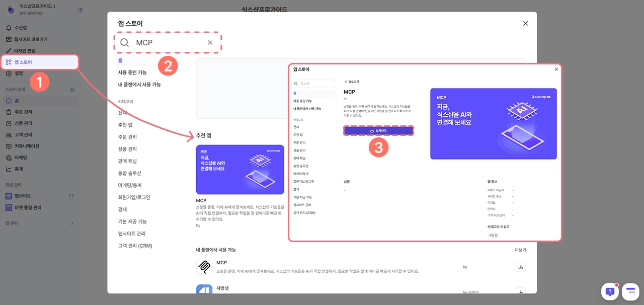Collapse sidebar with toggle icon

[80, 10]
